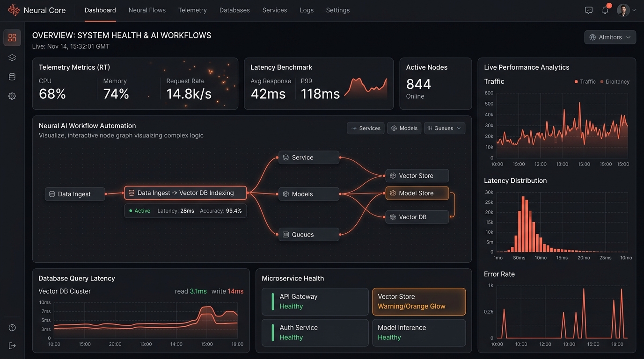Select the Data Ingest node feeding Vector DB Indexing

pyautogui.click(x=75, y=194)
